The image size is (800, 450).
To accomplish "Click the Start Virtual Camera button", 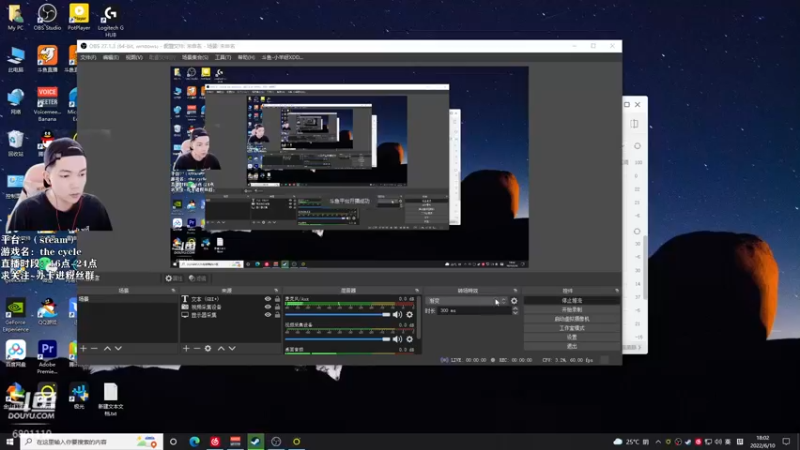I will pos(572,319).
